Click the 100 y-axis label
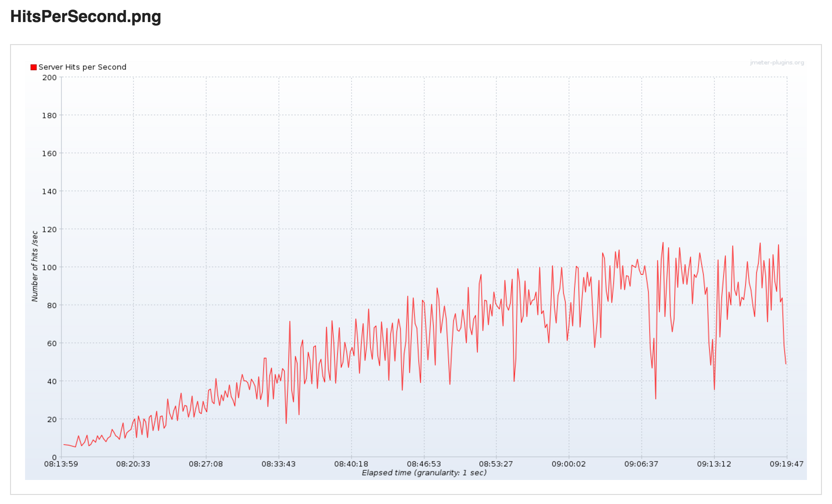This screenshot has width=832, height=504. [49, 268]
